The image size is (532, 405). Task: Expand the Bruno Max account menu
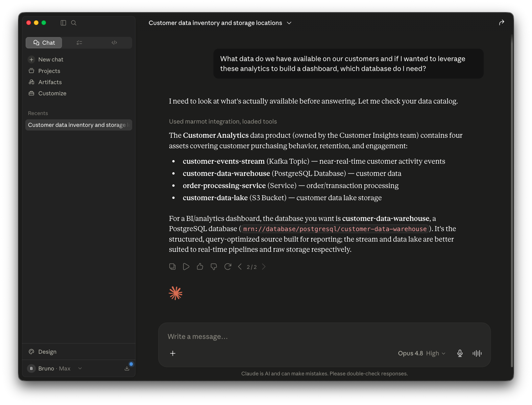[55, 369]
